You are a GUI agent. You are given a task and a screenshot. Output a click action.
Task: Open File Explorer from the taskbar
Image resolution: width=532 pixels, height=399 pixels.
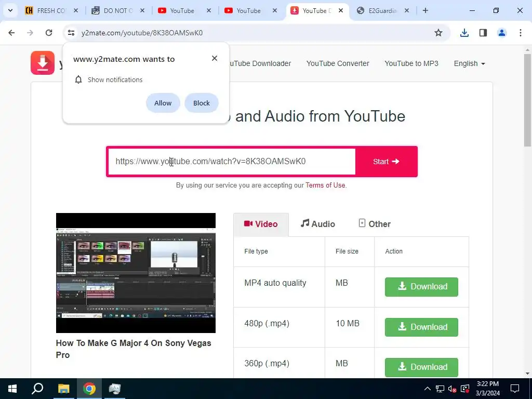pos(63,389)
